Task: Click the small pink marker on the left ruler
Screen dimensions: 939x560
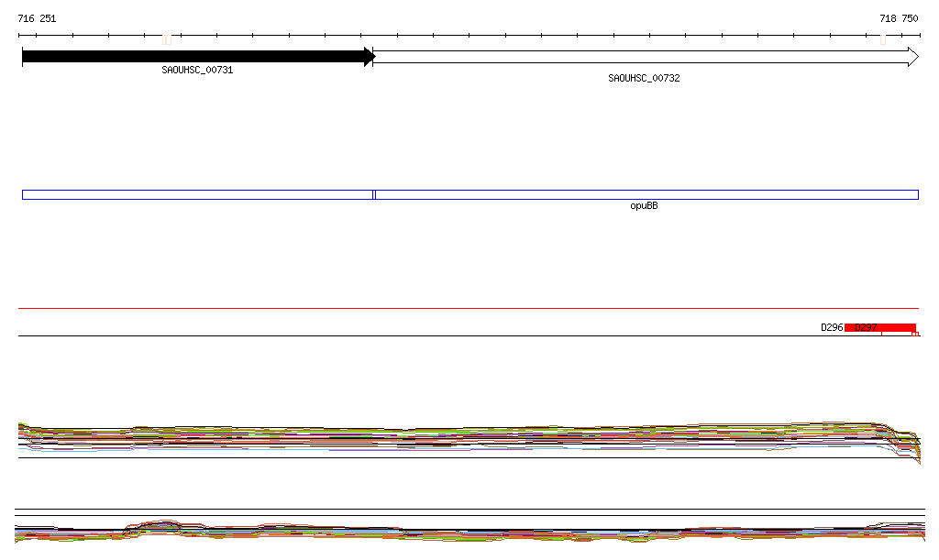Action: (167, 39)
